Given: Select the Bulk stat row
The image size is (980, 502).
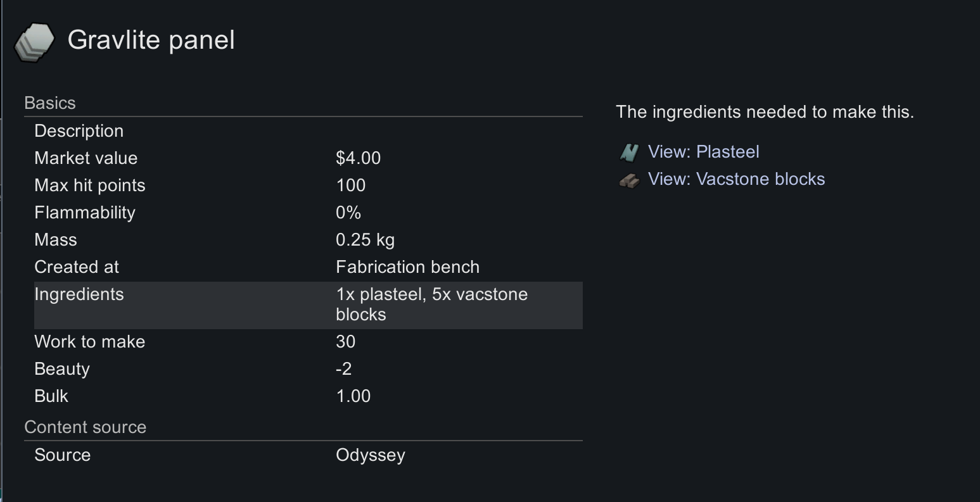Looking at the screenshot, I should (308, 396).
